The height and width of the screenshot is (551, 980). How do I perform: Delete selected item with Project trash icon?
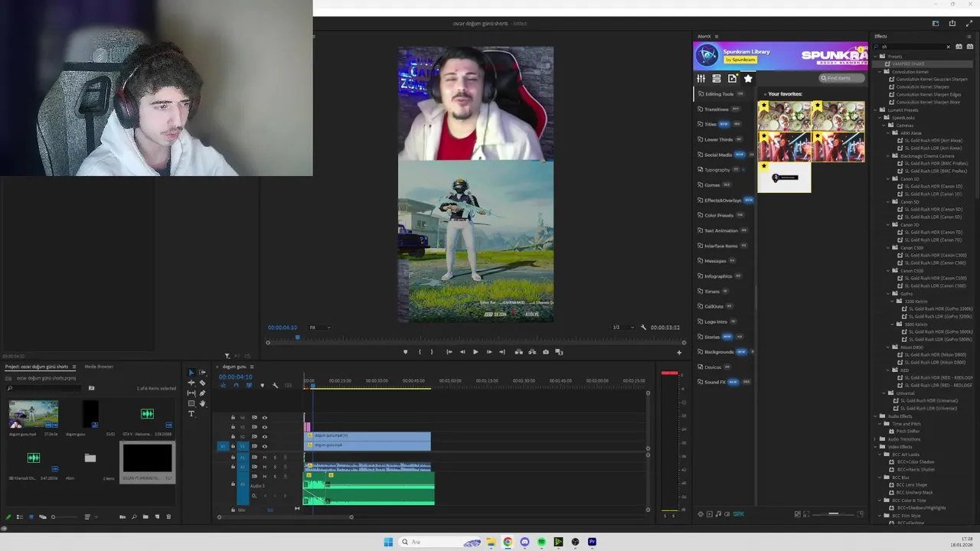168,517
